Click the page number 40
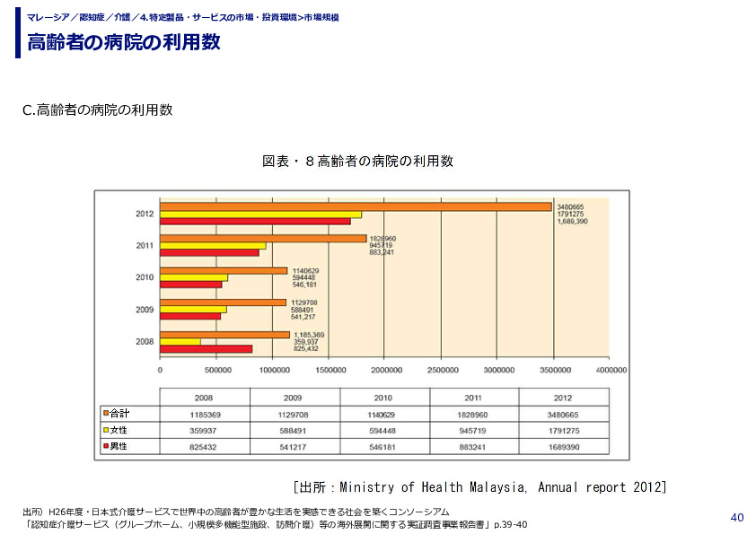The height and width of the screenshot is (534, 756). click(737, 518)
